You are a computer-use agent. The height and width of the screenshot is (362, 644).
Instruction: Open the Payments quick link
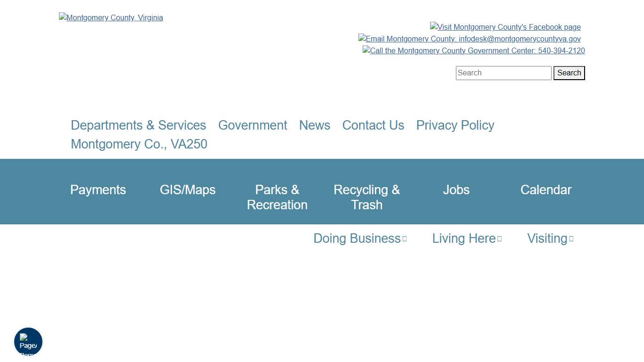(x=98, y=190)
